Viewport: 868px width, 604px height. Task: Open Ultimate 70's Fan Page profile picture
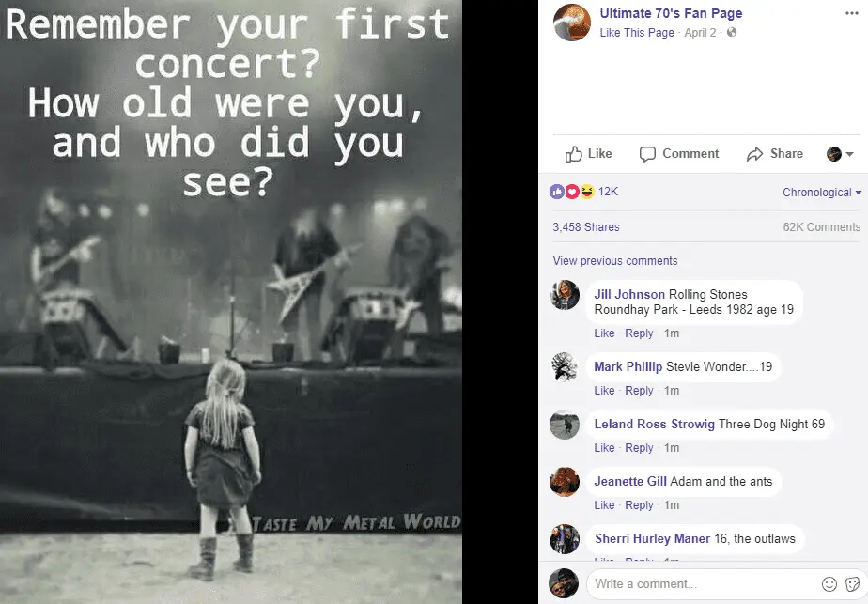tap(572, 23)
